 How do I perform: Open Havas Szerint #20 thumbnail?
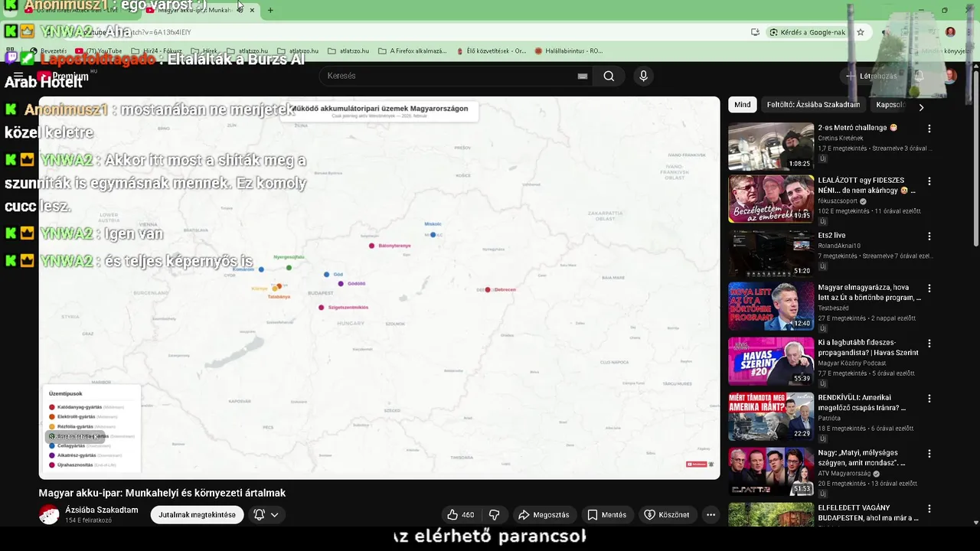click(770, 360)
